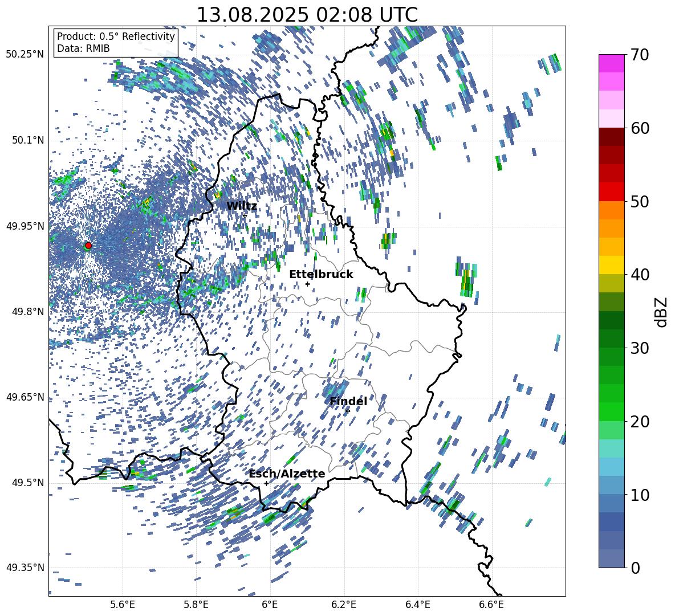Click the 50.1°N latitude label
The image size is (675, 616).
[27, 140]
